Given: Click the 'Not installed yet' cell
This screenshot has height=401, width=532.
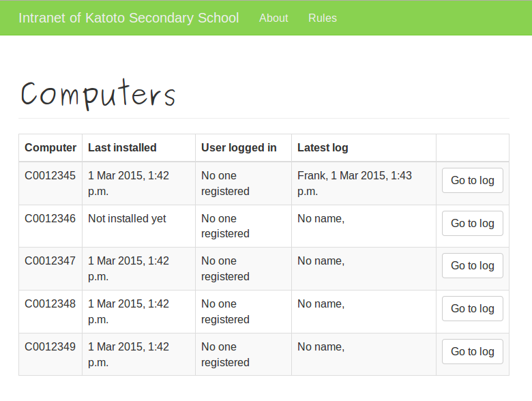Looking at the screenshot, I should [127, 218].
